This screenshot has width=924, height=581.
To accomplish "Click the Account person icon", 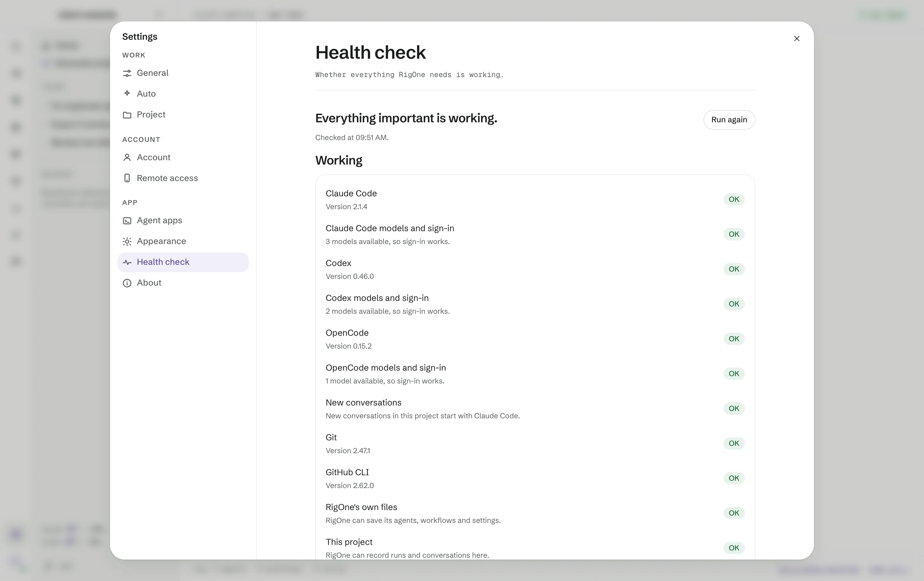I will (127, 157).
